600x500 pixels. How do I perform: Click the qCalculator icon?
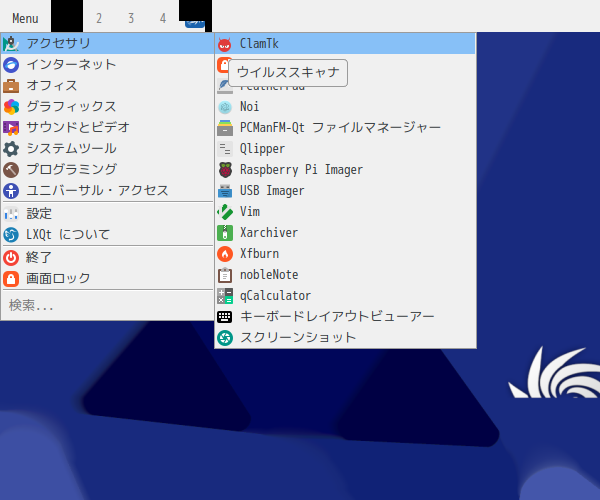pos(225,296)
